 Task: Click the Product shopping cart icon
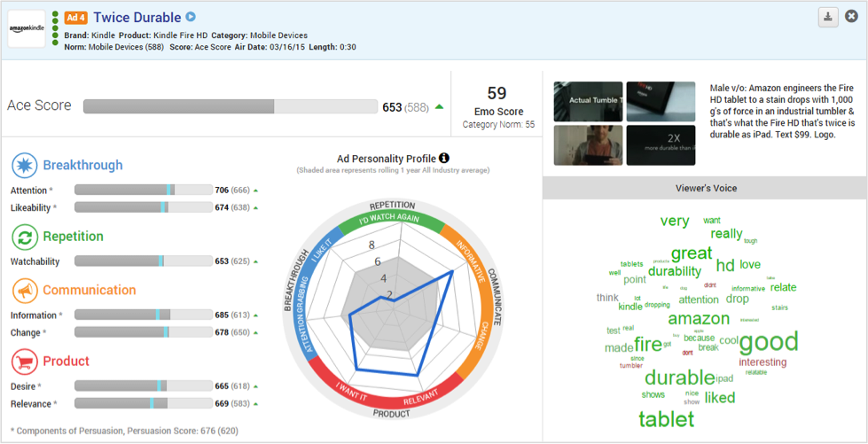point(24,362)
